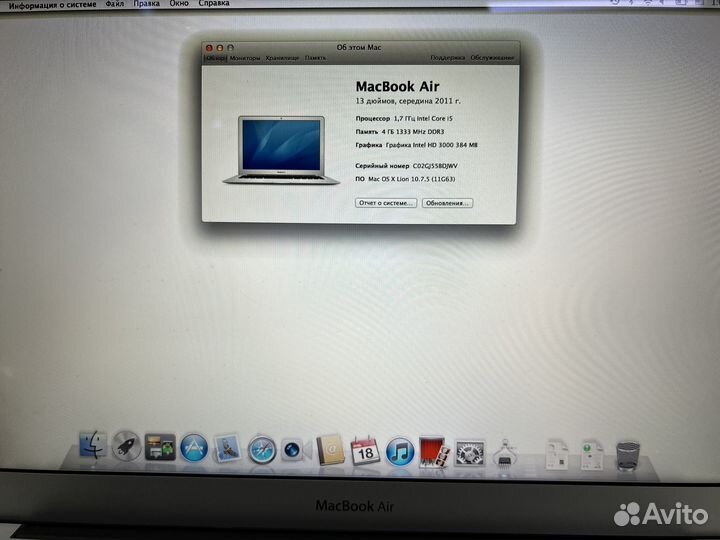Click the Отчет о системе button
Image resolution: width=720 pixels, height=540 pixels.
click(x=386, y=203)
